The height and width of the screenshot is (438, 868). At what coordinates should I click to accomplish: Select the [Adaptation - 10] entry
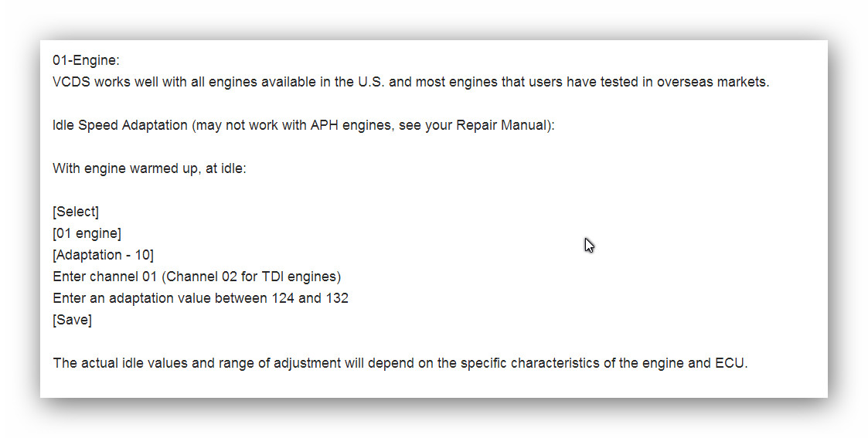click(103, 255)
